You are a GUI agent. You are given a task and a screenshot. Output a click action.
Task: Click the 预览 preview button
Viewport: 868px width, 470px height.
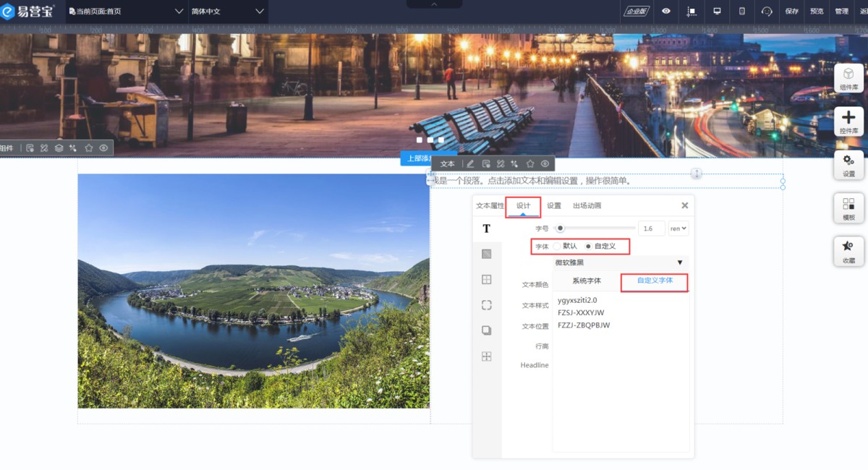[x=817, y=12]
